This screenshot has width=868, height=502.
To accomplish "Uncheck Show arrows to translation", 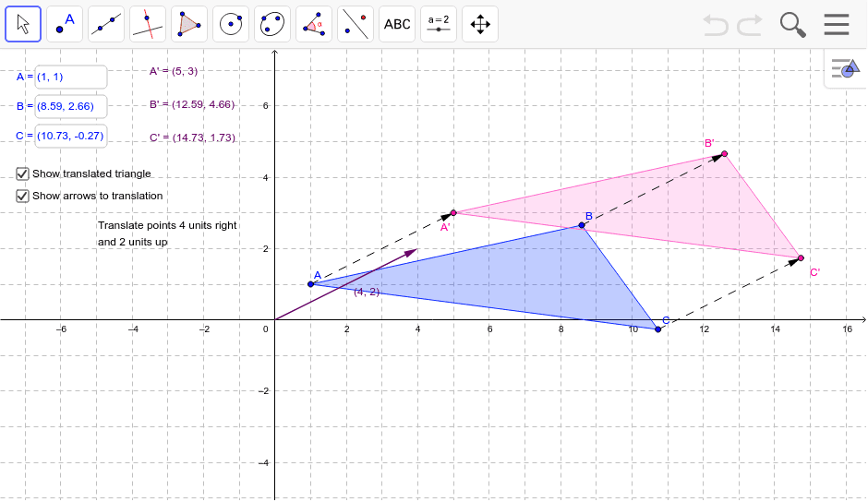I will pos(22,196).
